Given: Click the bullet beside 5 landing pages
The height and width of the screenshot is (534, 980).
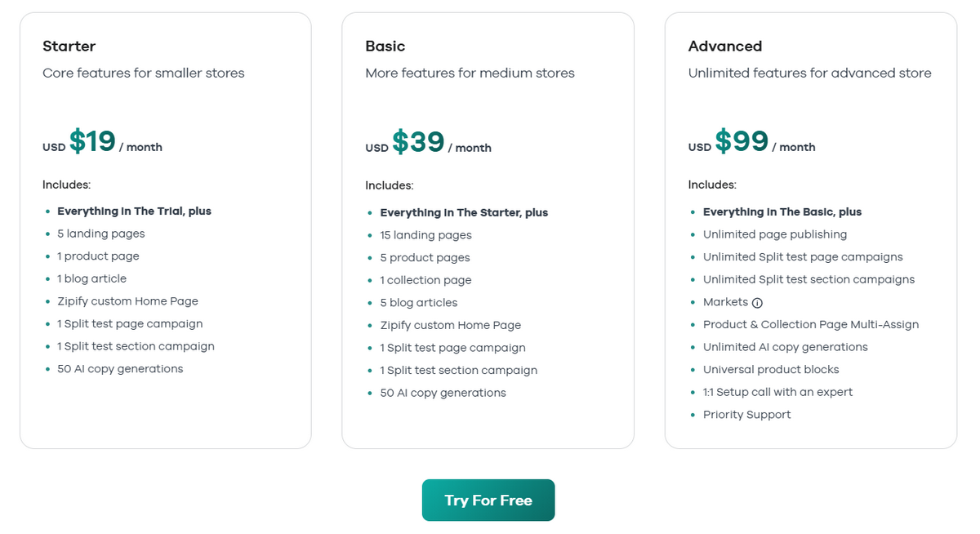Looking at the screenshot, I should tap(47, 234).
